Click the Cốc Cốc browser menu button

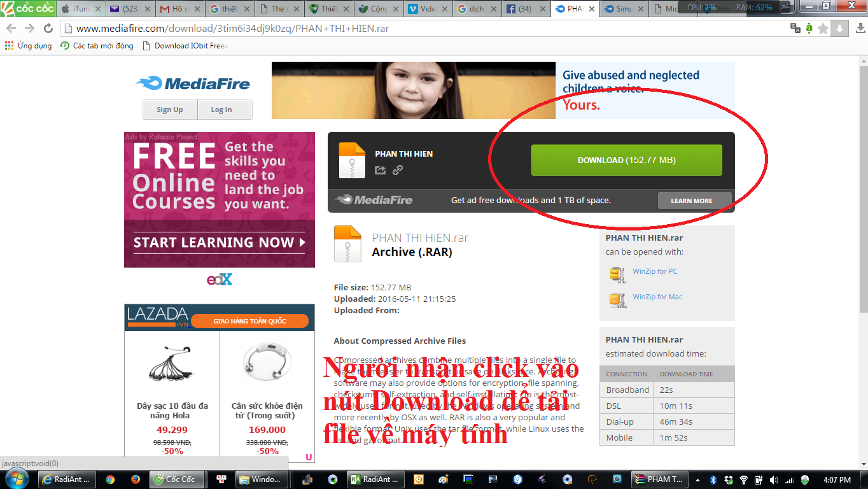pyautogui.click(x=27, y=8)
